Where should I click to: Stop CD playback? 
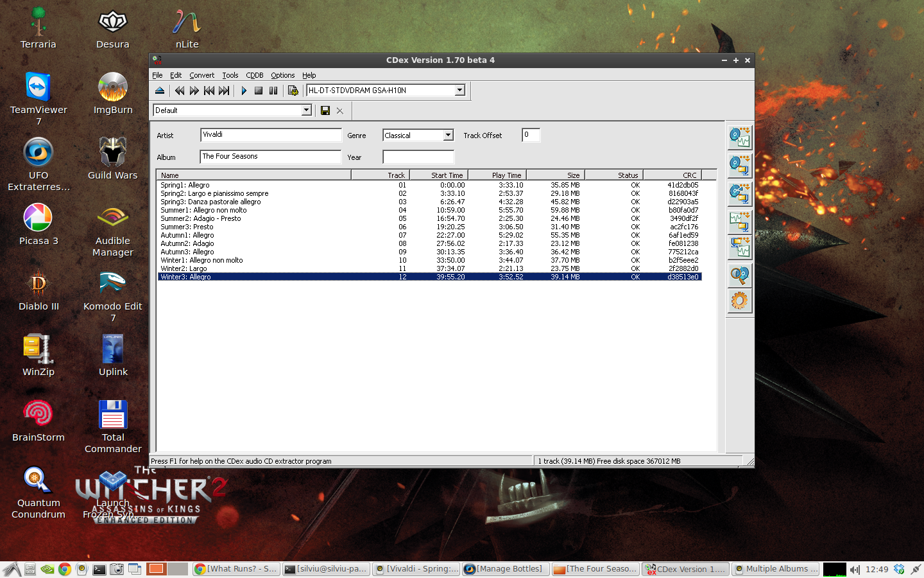coord(259,91)
